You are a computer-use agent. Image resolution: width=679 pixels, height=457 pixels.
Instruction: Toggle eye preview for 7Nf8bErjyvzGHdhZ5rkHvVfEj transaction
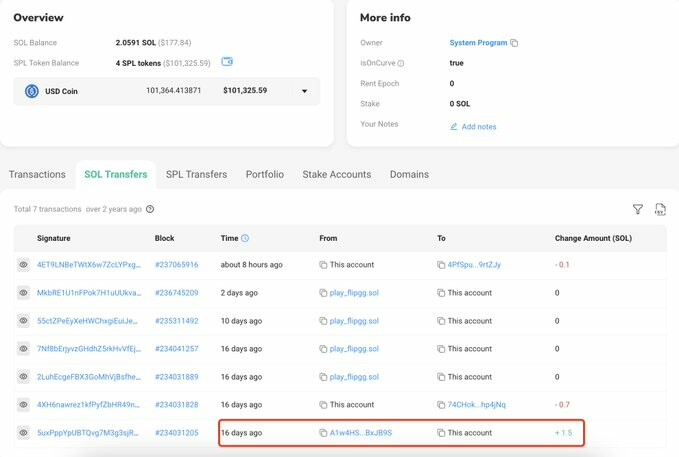[x=23, y=349]
